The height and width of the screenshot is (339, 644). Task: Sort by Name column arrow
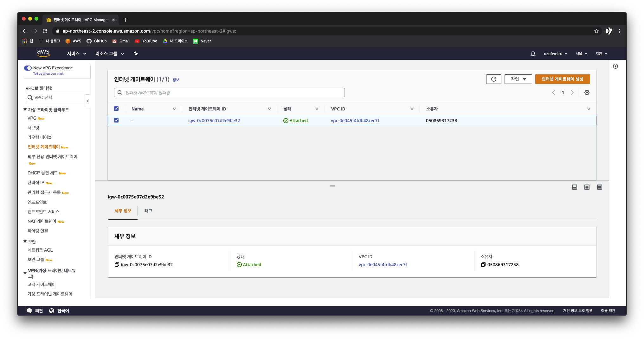pyautogui.click(x=174, y=109)
